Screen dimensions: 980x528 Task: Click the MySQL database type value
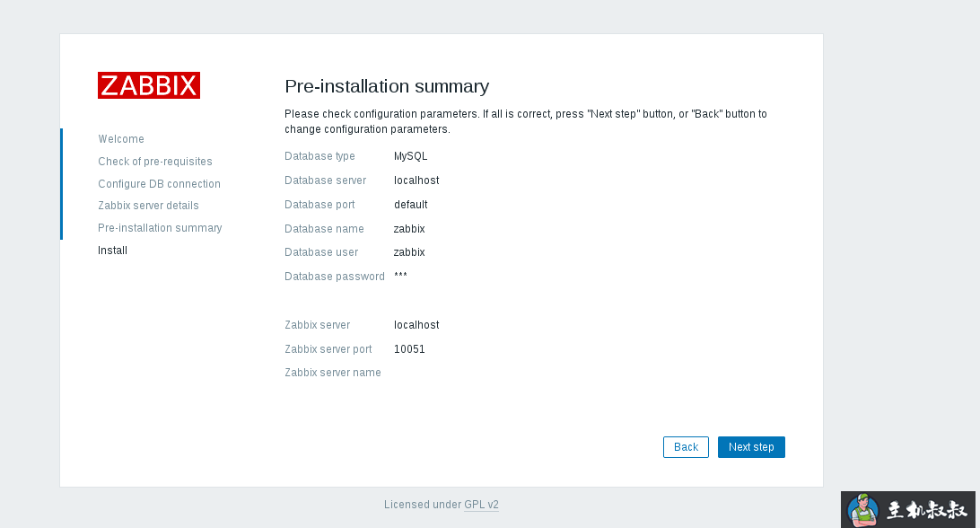(x=411, y=155)
